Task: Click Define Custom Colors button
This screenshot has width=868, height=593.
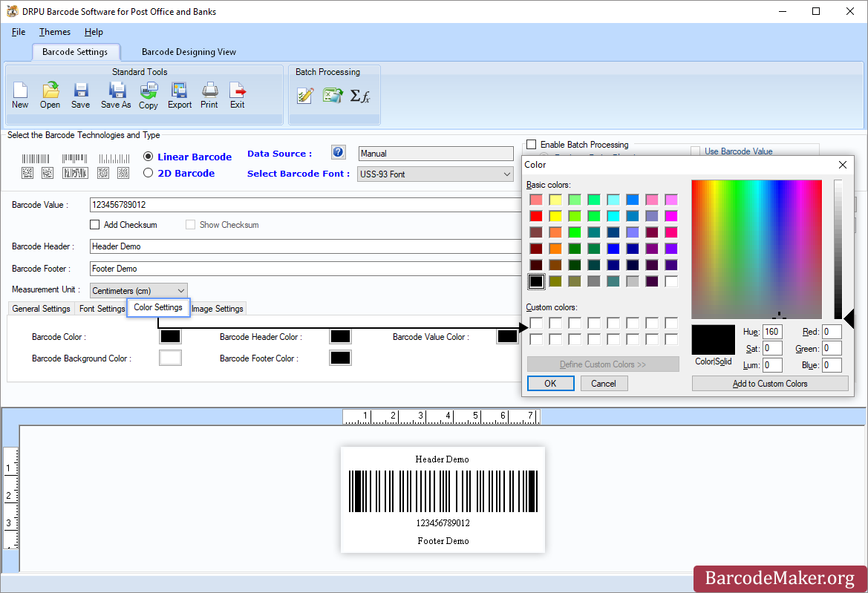Action: click(x=603, y=364)
